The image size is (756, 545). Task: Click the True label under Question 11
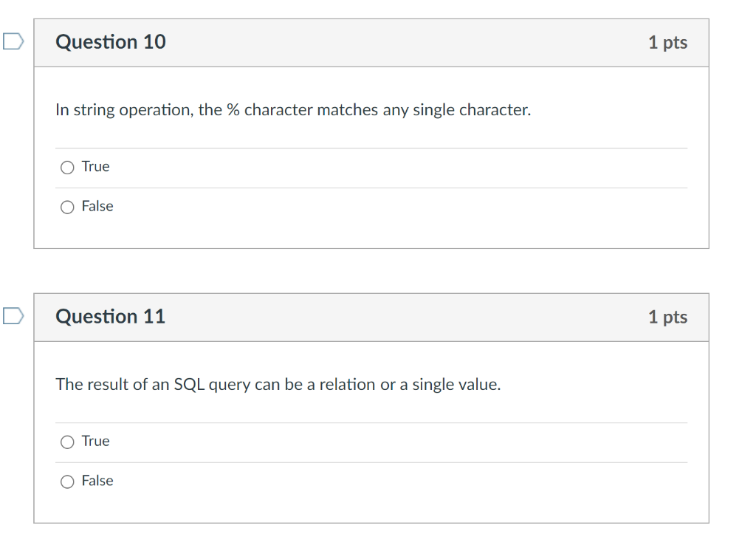click(95, 441)
